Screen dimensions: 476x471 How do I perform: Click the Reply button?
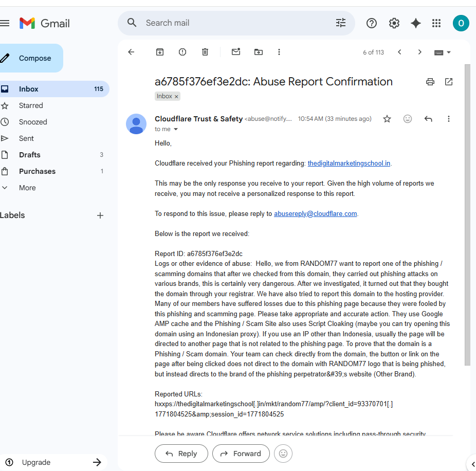pyautogui.click(x=181, y=454)
